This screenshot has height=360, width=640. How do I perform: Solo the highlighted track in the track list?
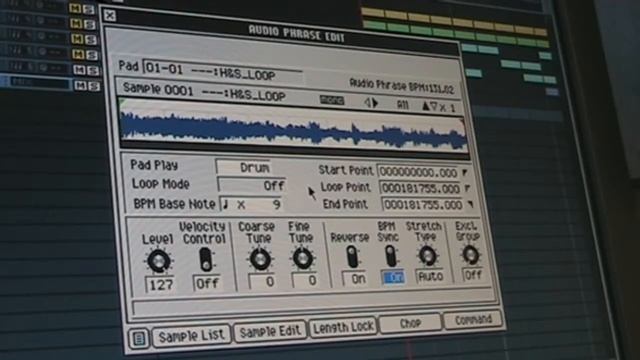click(93, 85)
